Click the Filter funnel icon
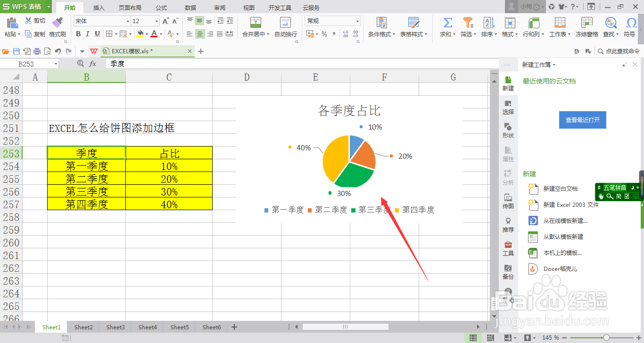 (468, 23)
